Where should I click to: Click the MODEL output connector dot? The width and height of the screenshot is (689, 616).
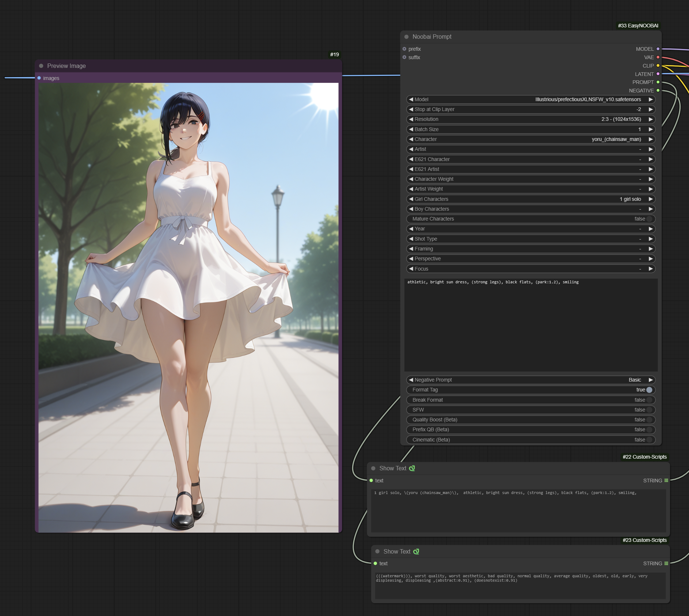pyautogui.click(x=658, y=49)
